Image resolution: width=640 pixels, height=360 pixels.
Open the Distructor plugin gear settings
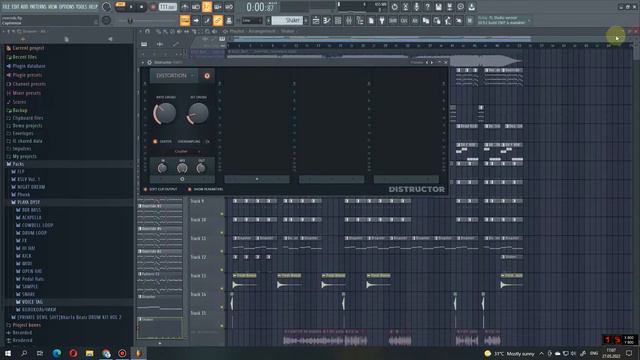click(149, 62)
